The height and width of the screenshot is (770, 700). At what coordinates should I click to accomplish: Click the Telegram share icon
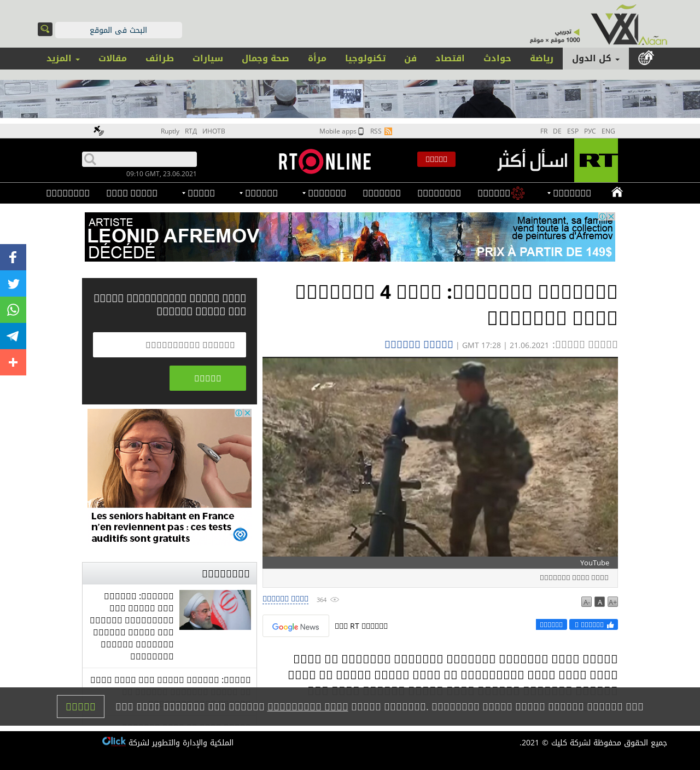[13, 336]
